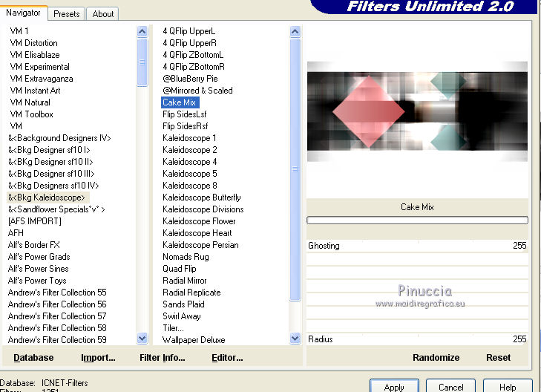Reset the filter settings
Screen dimensions: 541x392
coord(498,358)
